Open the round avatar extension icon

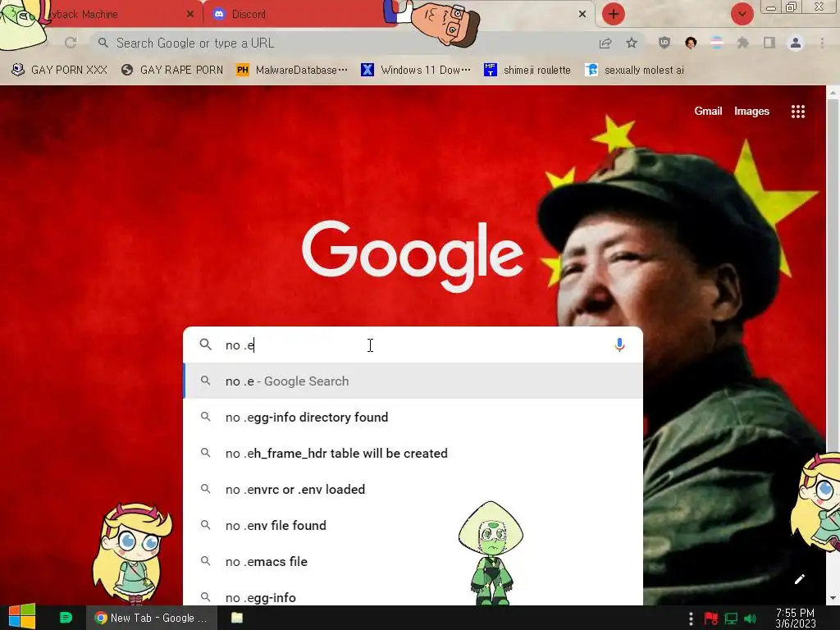691,43
